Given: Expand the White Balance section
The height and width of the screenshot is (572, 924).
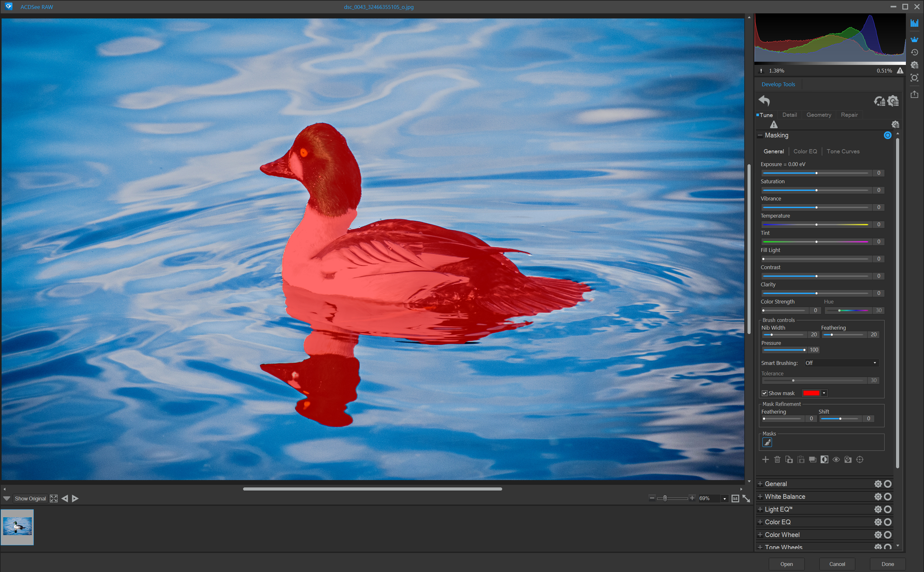Looking at the screenshot, I should (x=761, y=496).
